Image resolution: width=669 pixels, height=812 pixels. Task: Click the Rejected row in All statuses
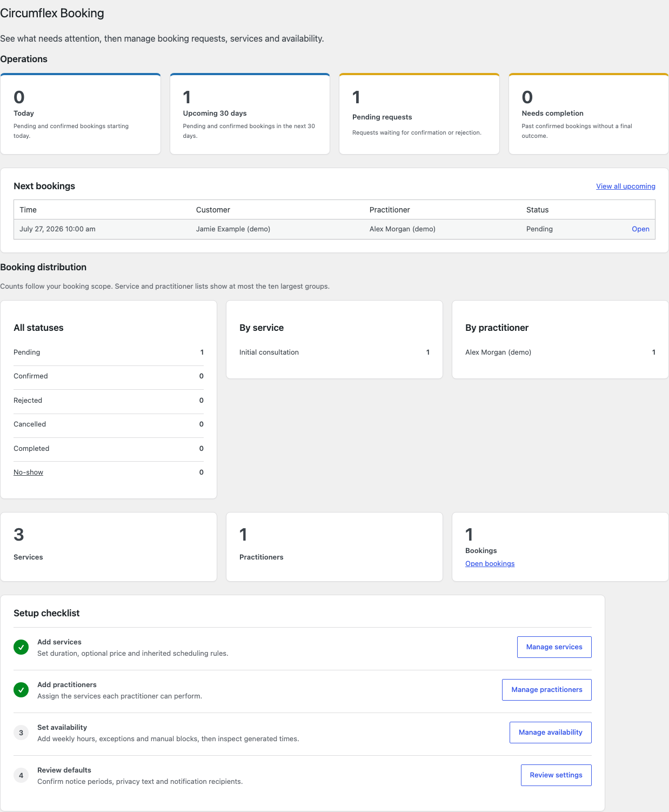[109, 401]
